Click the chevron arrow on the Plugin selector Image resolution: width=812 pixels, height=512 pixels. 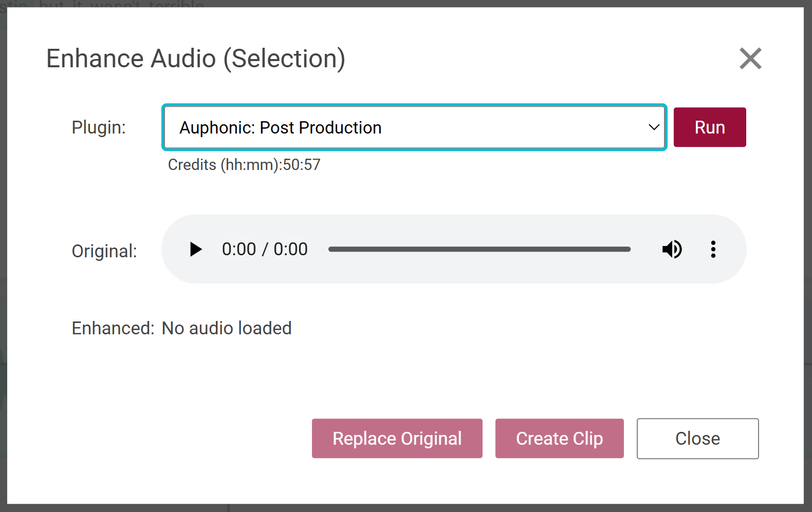tap(654, 127)
